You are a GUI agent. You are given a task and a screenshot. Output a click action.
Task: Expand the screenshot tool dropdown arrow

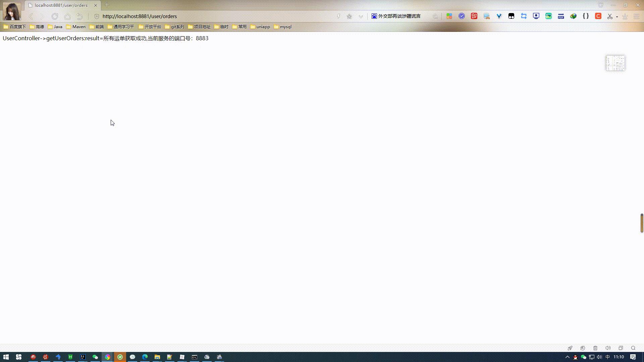click(617, 17)
